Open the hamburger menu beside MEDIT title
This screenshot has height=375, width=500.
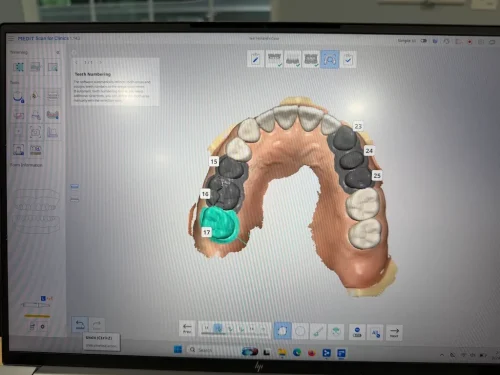[11, 39]
